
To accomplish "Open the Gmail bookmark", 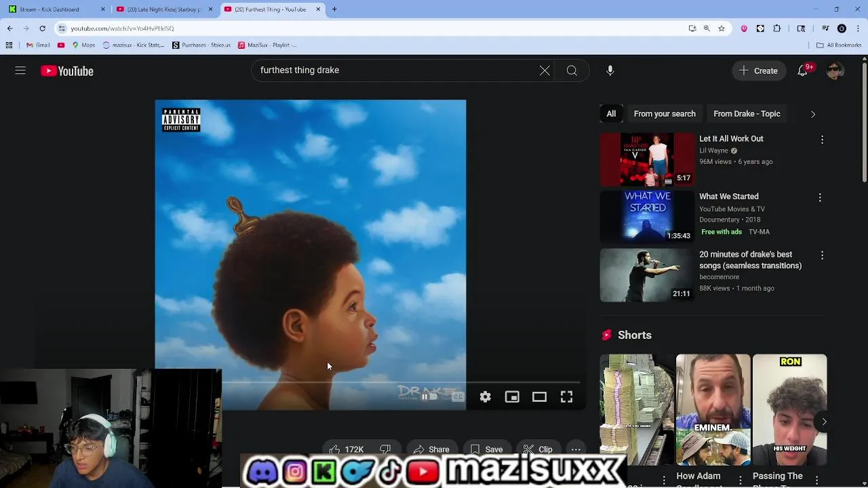I will click(38, 45).
